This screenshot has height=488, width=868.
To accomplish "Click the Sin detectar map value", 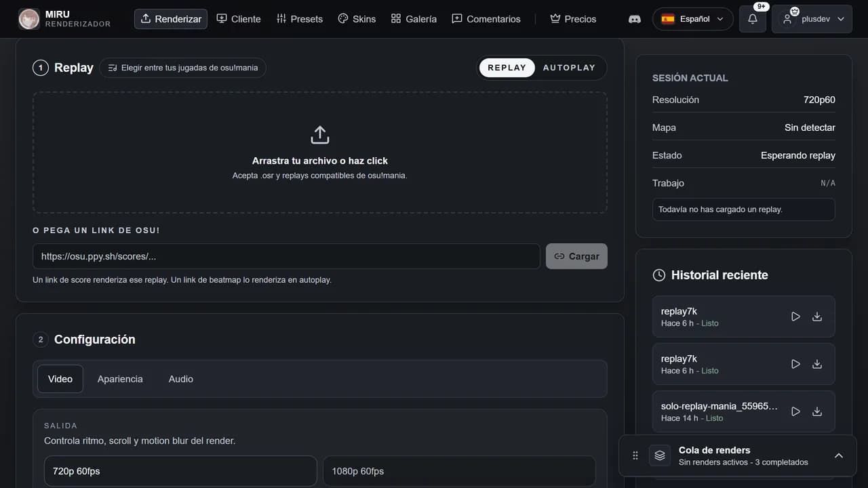I will click(810, 127).
